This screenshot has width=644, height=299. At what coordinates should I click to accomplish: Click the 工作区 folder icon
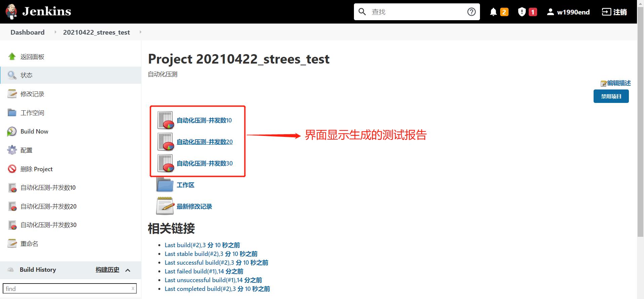tap(165, 184)
